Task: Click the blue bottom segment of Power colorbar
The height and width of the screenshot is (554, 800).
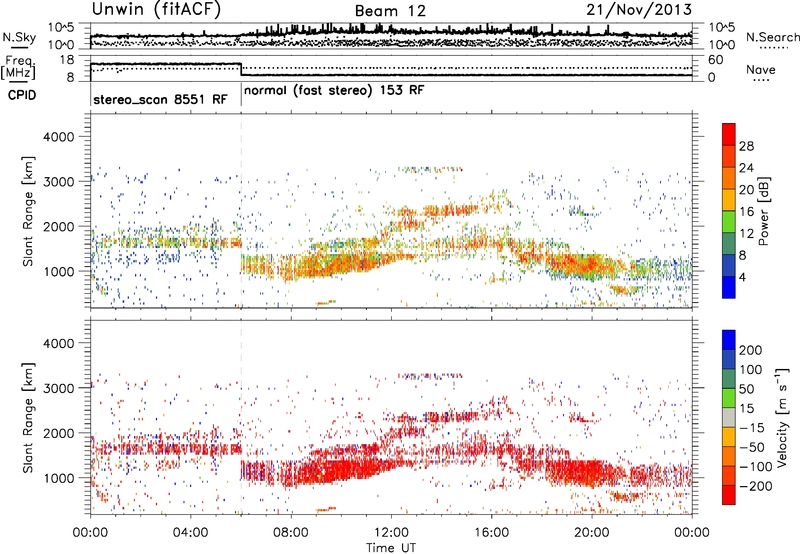Action: coord(729,287)
